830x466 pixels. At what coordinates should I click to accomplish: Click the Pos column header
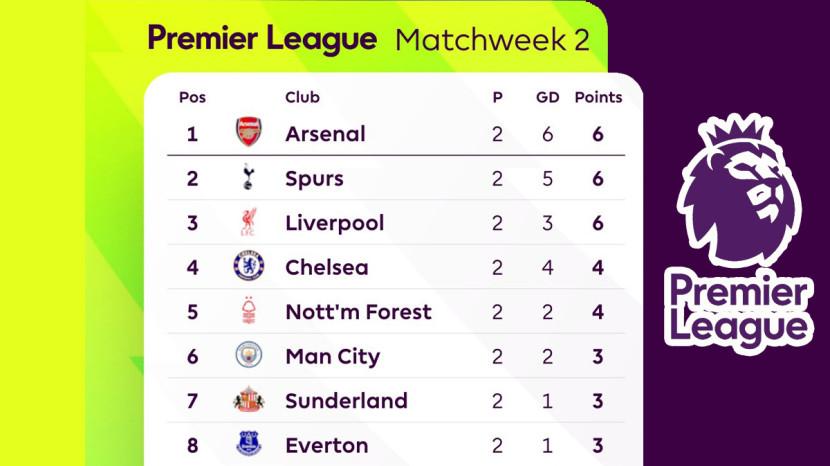coord(192,97)
